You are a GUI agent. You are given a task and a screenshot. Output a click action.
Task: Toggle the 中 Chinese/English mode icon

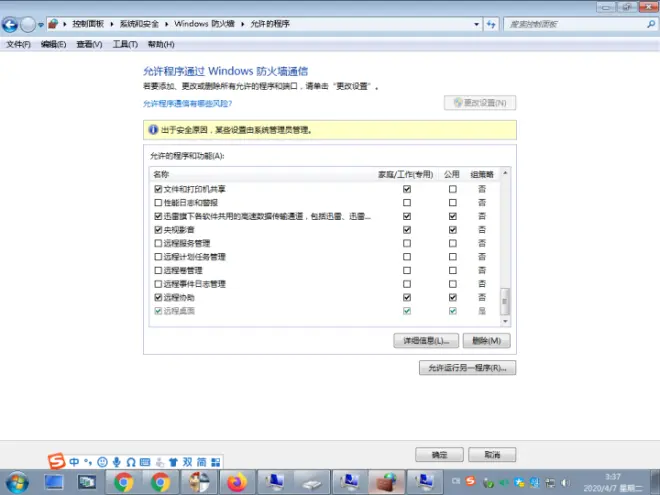(x=74, y=462)
